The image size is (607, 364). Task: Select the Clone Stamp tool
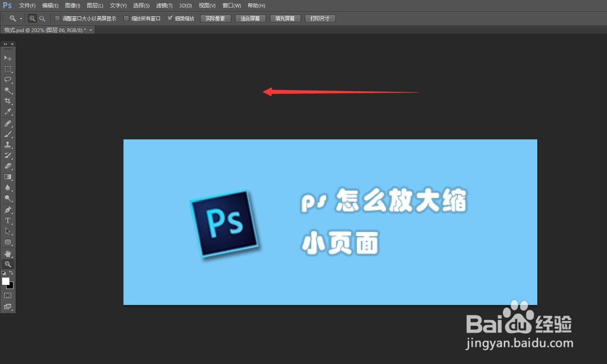tap(8, 144)
